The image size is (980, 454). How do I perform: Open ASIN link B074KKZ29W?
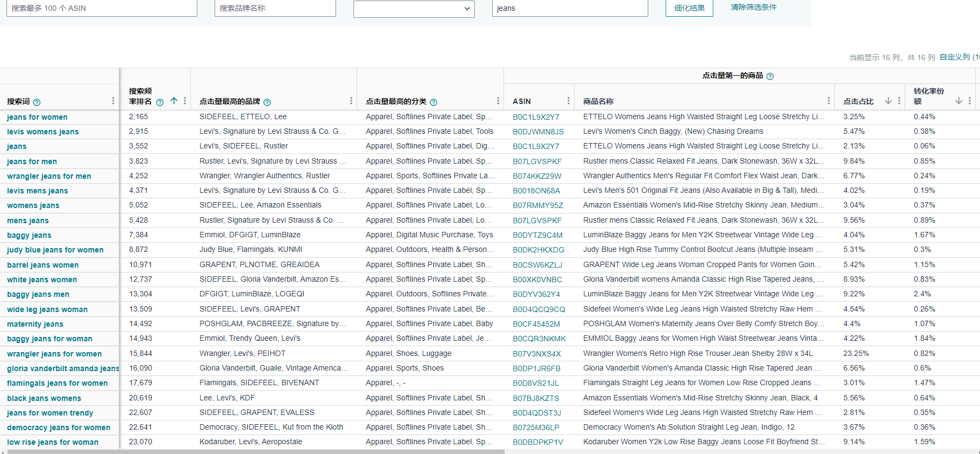click(537, 176)
